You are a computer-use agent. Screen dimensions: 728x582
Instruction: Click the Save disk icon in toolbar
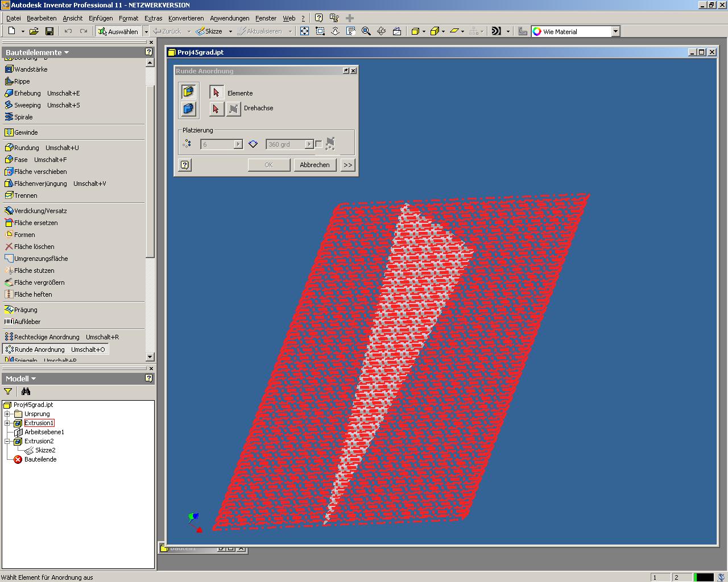[49, 31]
